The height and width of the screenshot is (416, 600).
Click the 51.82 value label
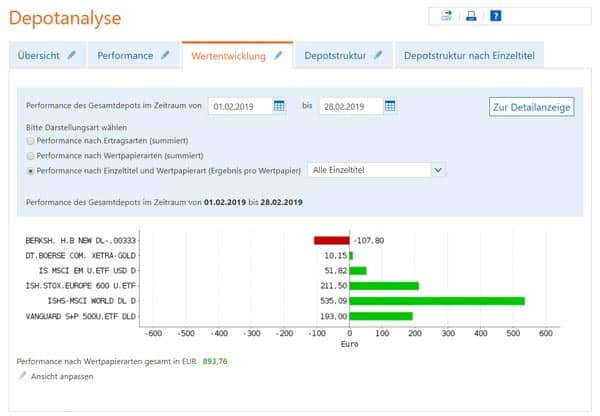tap(336, 271)
